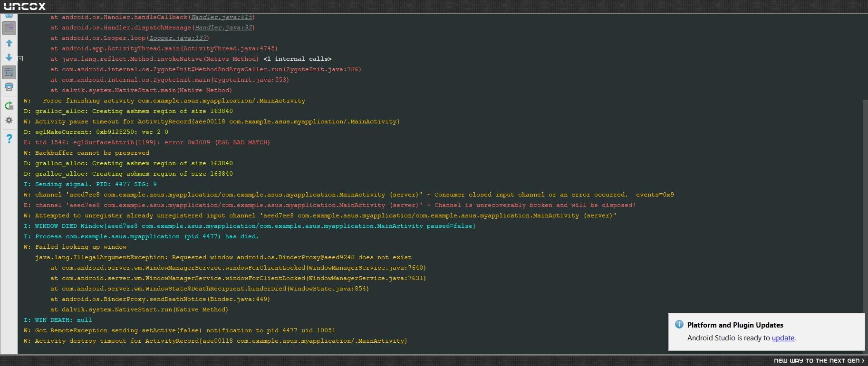
Task: Select 'Activity destroy timeout' warning line
Action: (215, 341)
